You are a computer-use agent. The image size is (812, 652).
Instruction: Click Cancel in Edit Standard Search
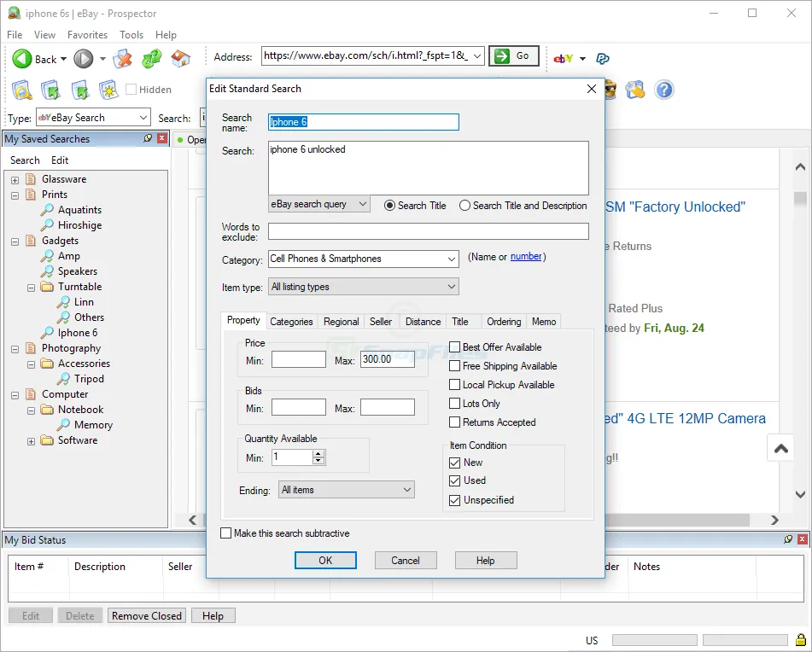(x=406, y=561)
